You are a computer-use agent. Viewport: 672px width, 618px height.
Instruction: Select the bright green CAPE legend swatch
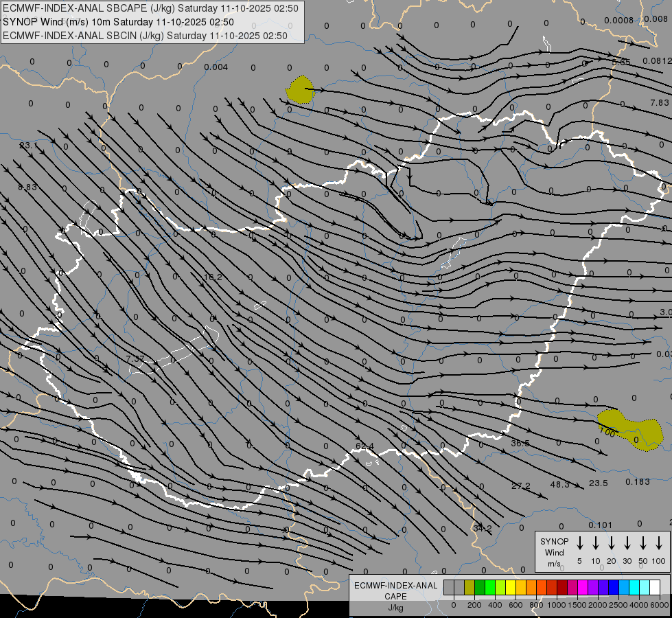490,587
